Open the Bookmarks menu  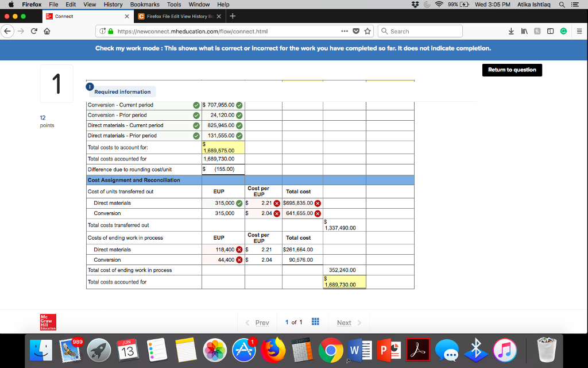tap(144, 5)
